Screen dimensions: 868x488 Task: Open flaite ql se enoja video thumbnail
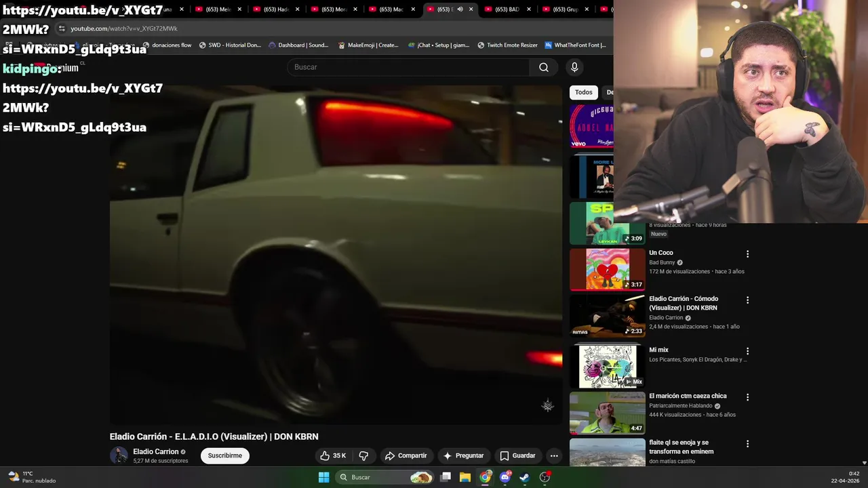(607, 452)
